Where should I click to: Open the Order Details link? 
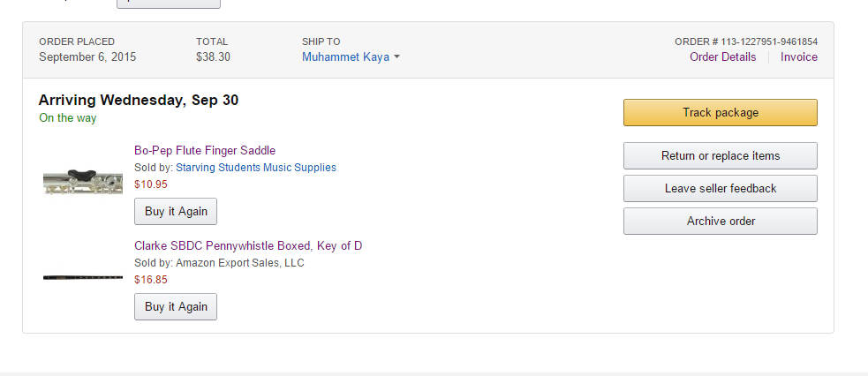[x=722, y=57]
